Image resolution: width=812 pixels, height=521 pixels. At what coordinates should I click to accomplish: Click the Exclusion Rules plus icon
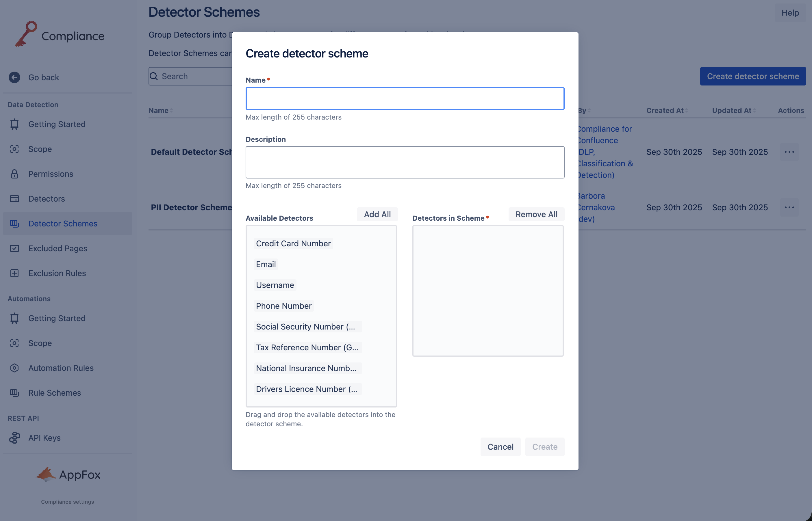click(x=14, y=273)
